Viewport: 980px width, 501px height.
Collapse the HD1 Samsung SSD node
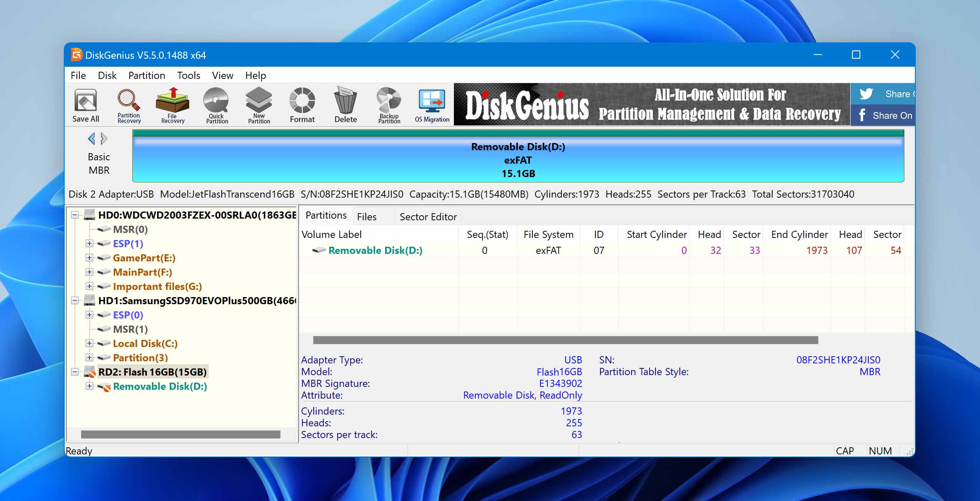tap(75, 300)
